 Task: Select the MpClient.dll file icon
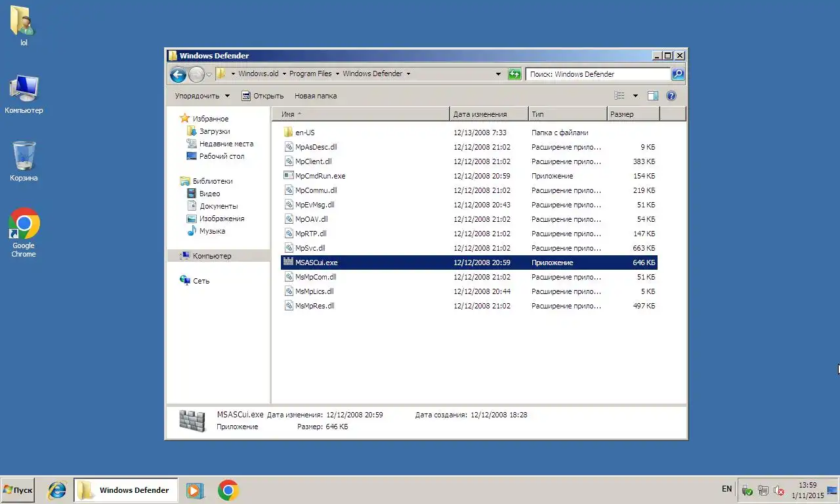288,161
